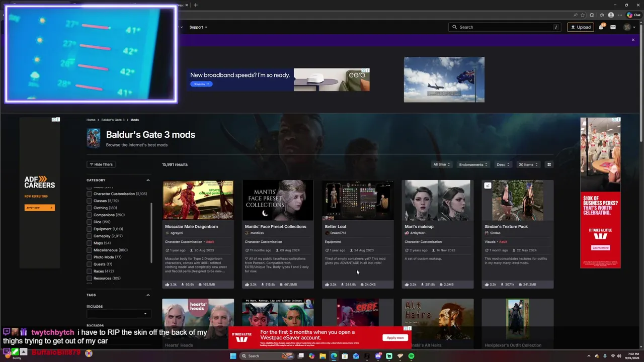Check the Races category filter
The width and height of the screenshot is (644, 362).
tap(89, 271)
